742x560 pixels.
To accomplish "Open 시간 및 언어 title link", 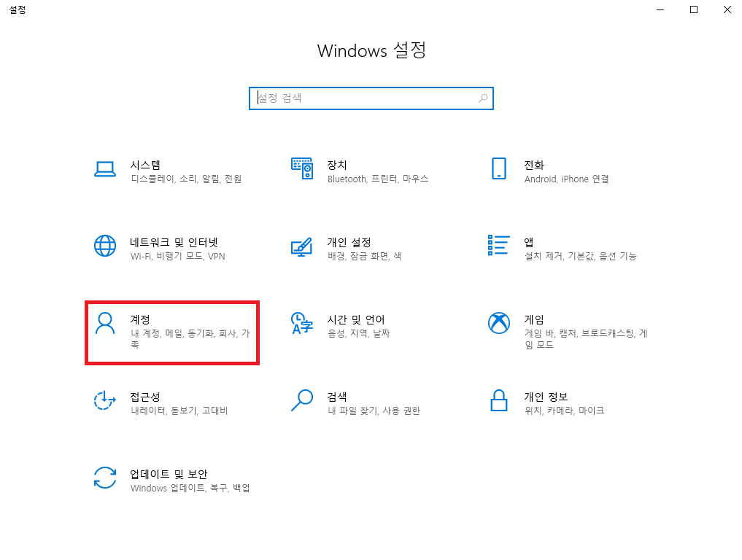I will pos(356,319).
